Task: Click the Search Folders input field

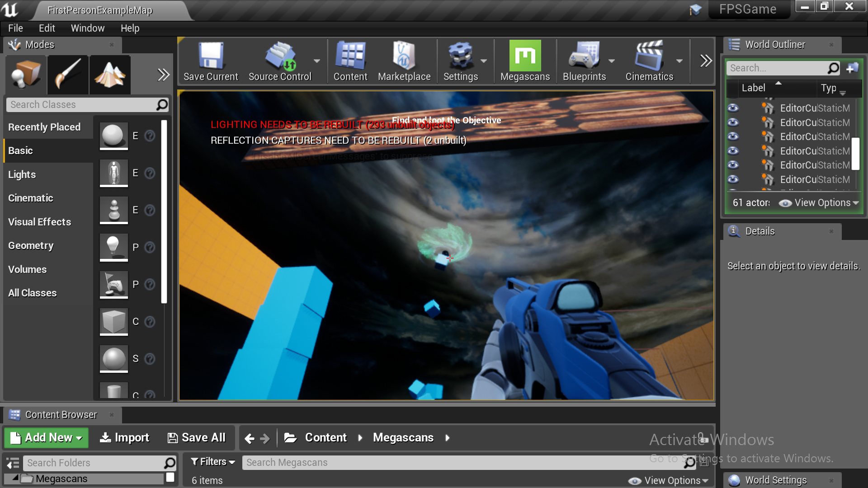Action: pos(99,463)
